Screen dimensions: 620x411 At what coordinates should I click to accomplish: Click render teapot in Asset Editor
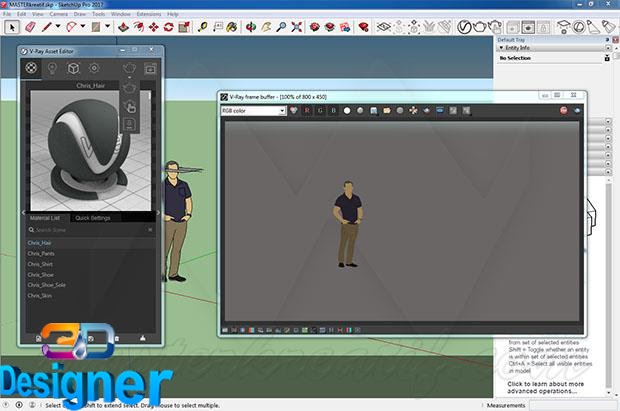click(129, 68)
